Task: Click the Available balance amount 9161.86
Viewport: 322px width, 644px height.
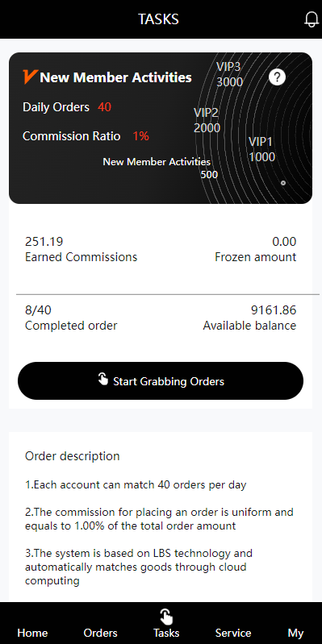Action: click(274, 310)
